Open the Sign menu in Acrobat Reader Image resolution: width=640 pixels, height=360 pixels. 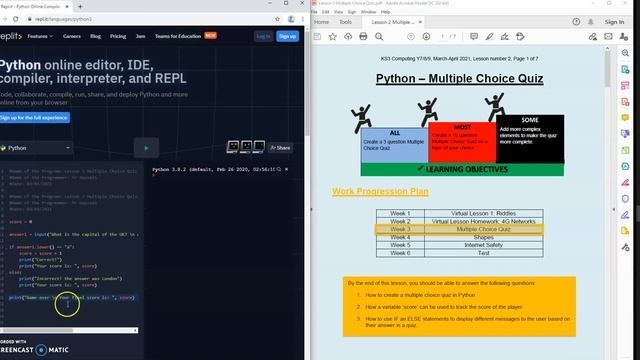pyautogui.click(x=352, y=12)
